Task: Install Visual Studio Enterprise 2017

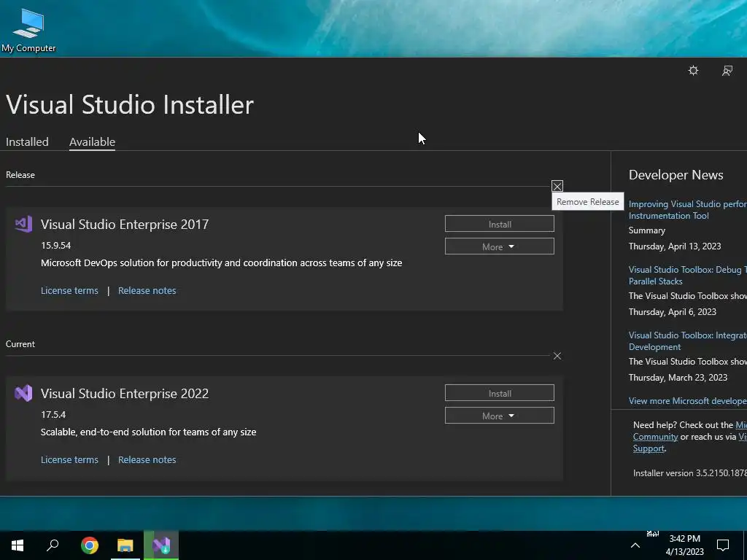Action: pyautogui.click(x=499, y=224)
